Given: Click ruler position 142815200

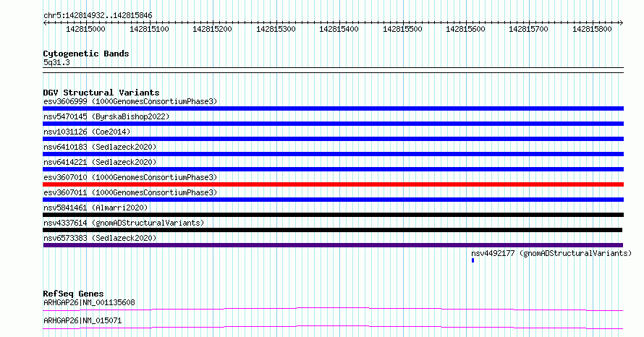Looking at the screenshot, I should pyautogui.click(x=212, y=29).
